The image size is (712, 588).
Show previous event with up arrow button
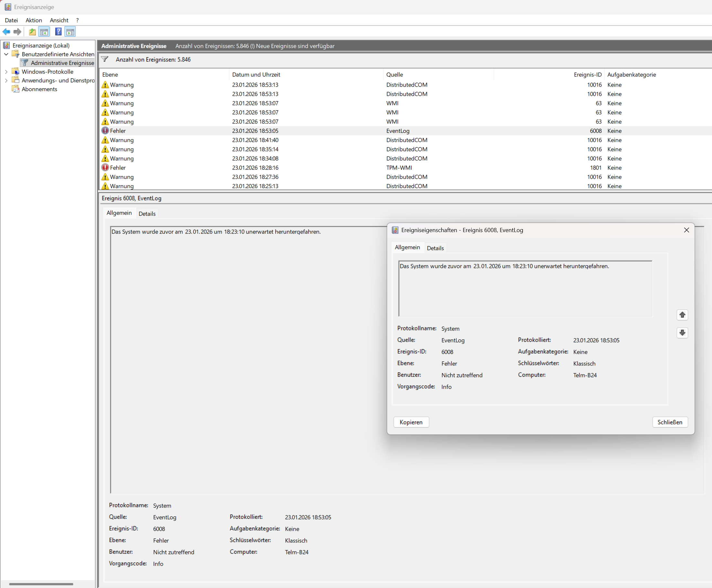click(x=682, y=315)
